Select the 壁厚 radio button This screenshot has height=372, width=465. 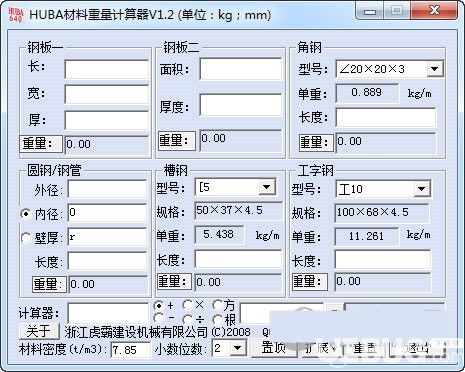pyautogui.click(x=26, y=238)
